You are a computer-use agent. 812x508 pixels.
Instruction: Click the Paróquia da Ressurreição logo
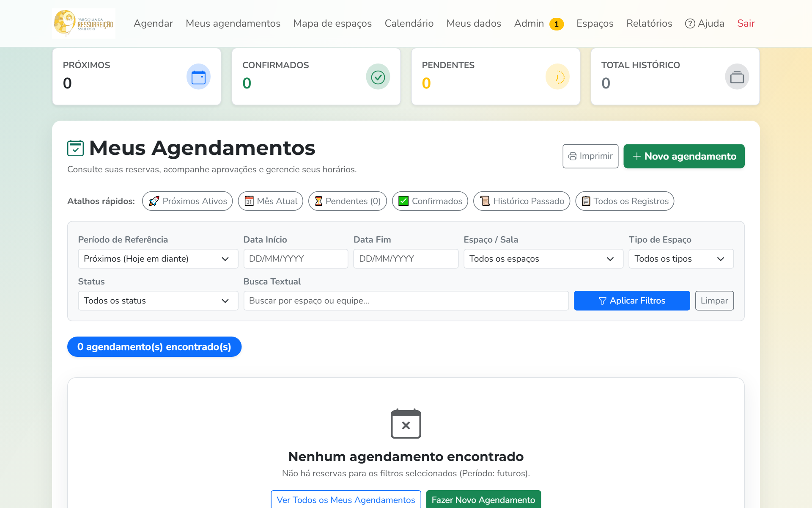point(84,23)
